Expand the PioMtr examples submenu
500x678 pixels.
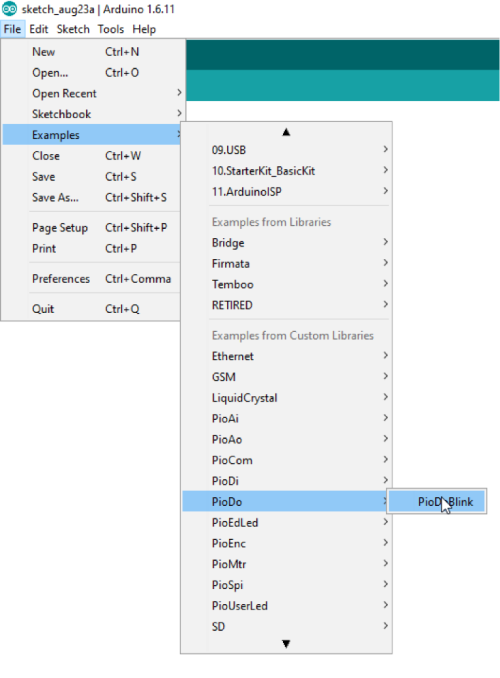click(x=286, y=564)
